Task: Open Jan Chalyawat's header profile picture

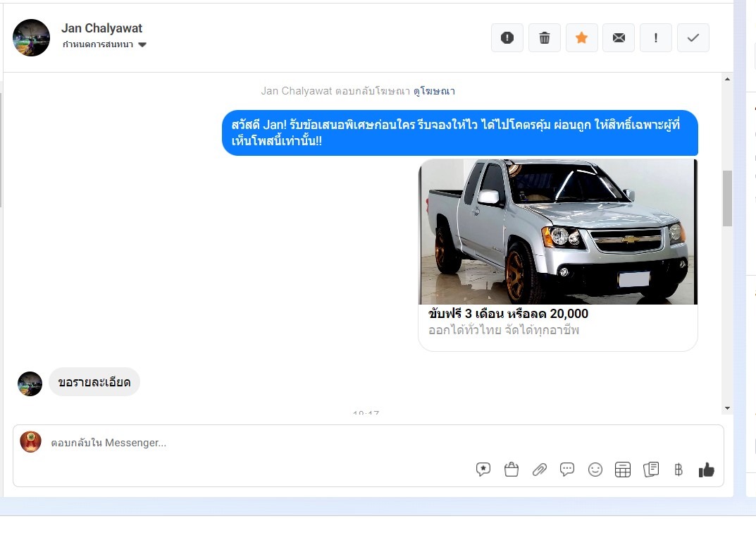Action: tap(31, 37)
